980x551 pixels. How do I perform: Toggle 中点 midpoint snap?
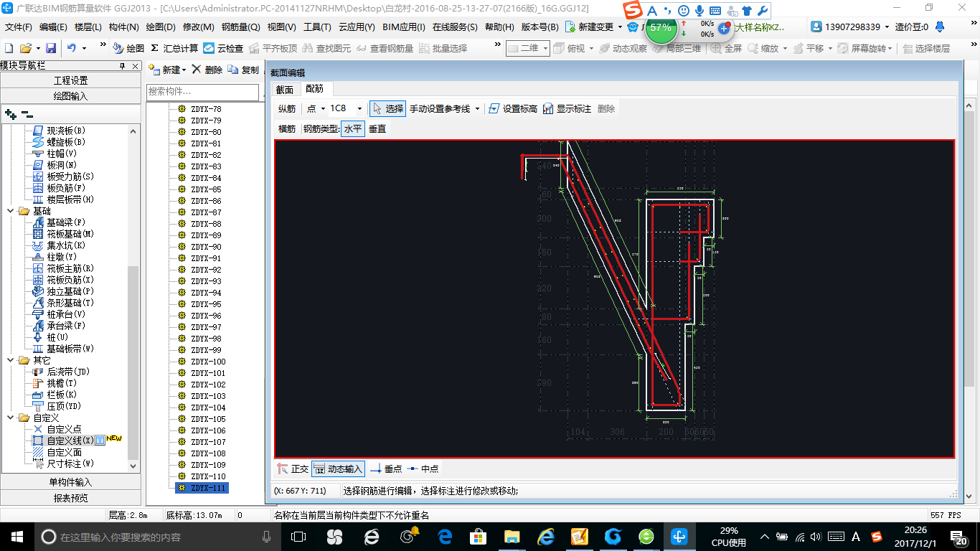[x=423, y=468]
